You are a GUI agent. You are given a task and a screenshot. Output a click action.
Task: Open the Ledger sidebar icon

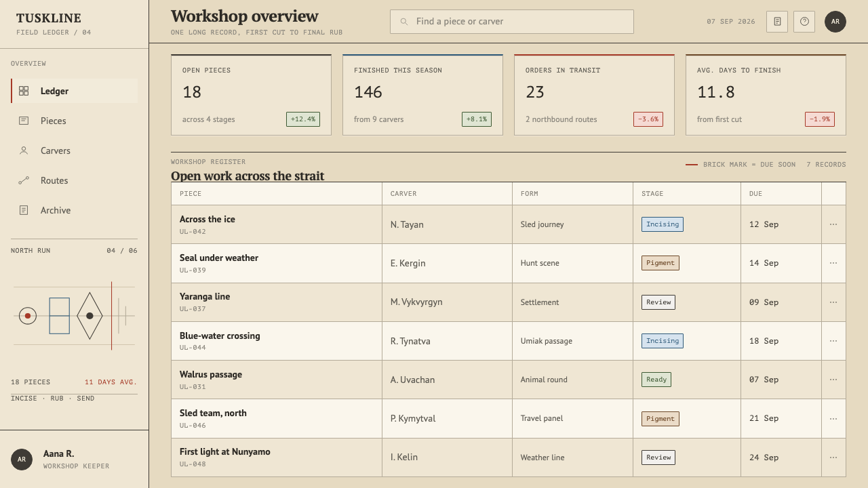pyautogui.click(x=24, y=91)
